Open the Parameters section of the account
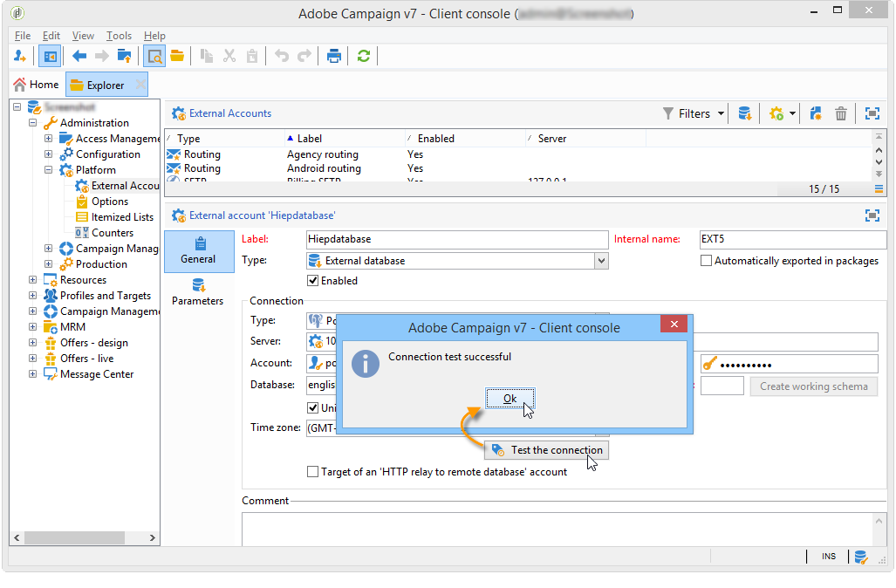Screen dimensions: 896x588 pos(198,292)
